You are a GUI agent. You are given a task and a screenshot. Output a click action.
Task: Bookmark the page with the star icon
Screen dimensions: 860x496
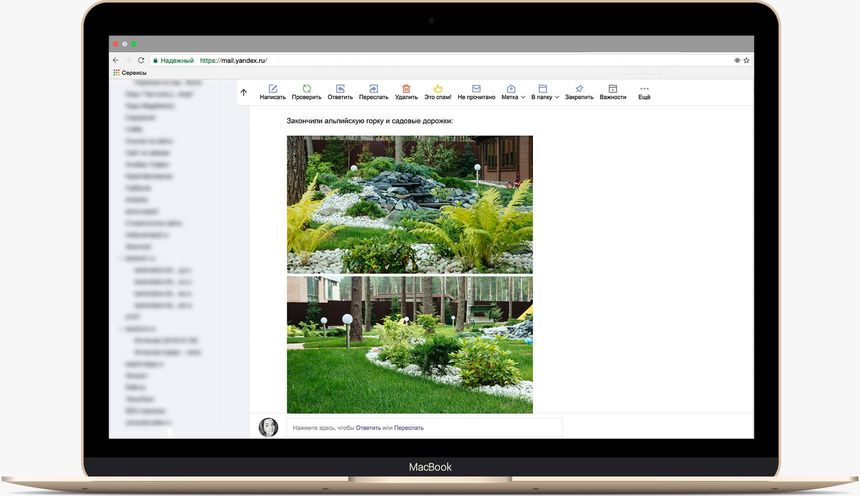pos(746,60)
